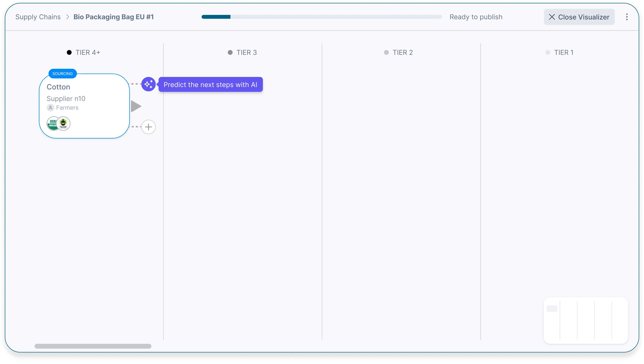This screenshot has height=364, width=644.
Task: Click Predict the next steps with AI
Action: tap(211, 85)
